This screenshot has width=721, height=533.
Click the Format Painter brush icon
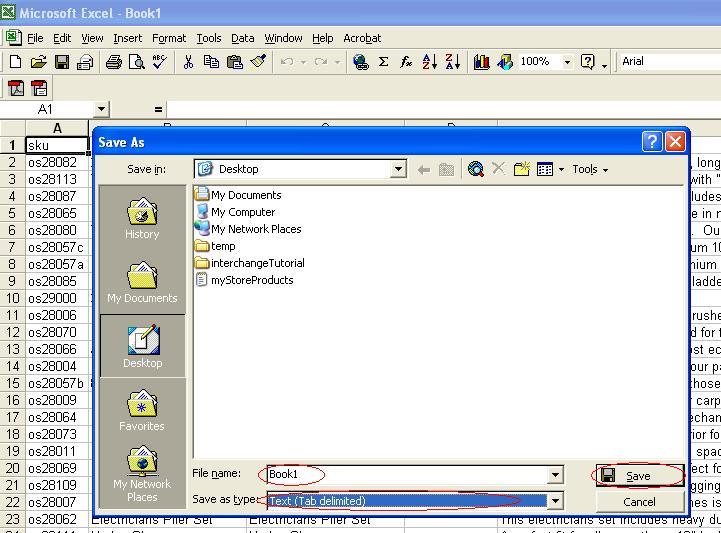tap(258, 62)
